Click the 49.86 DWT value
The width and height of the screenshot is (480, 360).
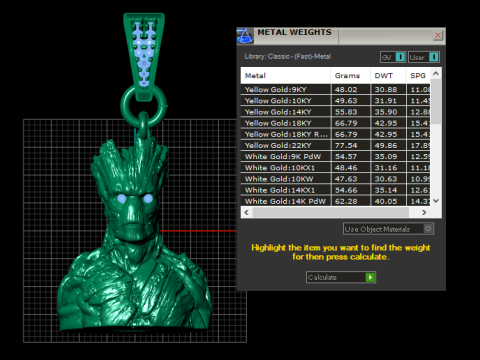tap(386, 145)
